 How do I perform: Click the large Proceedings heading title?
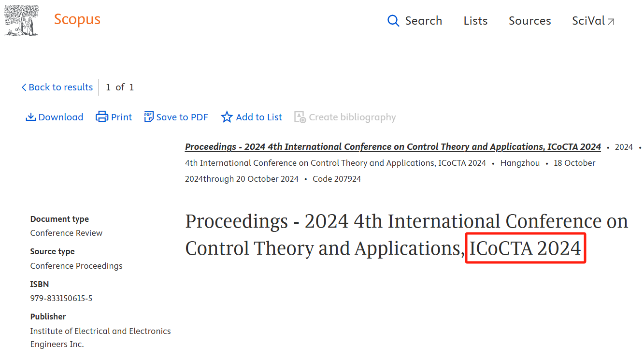point(406,235)
